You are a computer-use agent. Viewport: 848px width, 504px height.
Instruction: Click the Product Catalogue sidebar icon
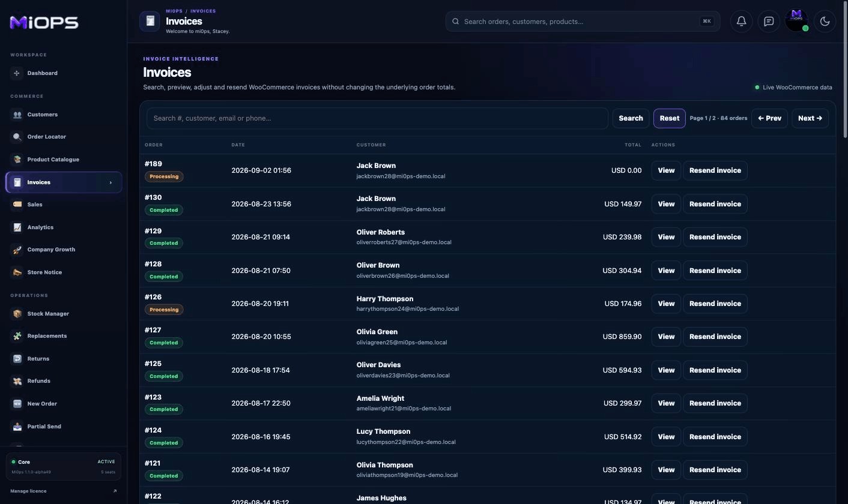(x=17, y=160)
